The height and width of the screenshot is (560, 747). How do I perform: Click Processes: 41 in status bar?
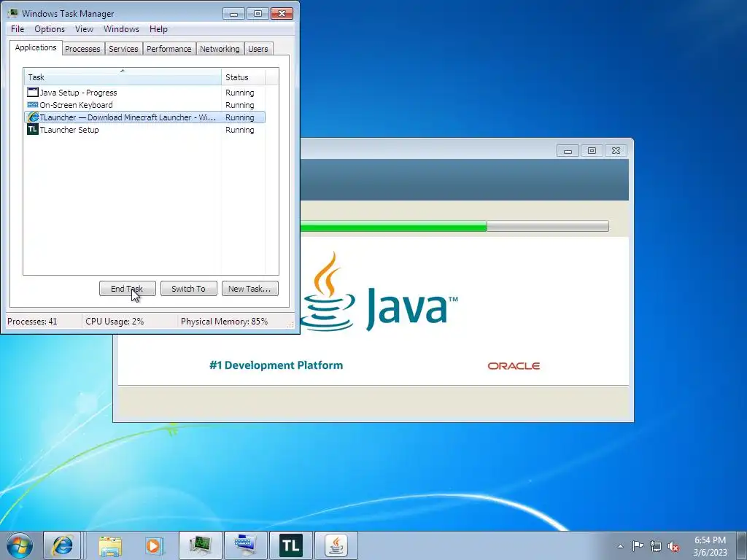32,322
